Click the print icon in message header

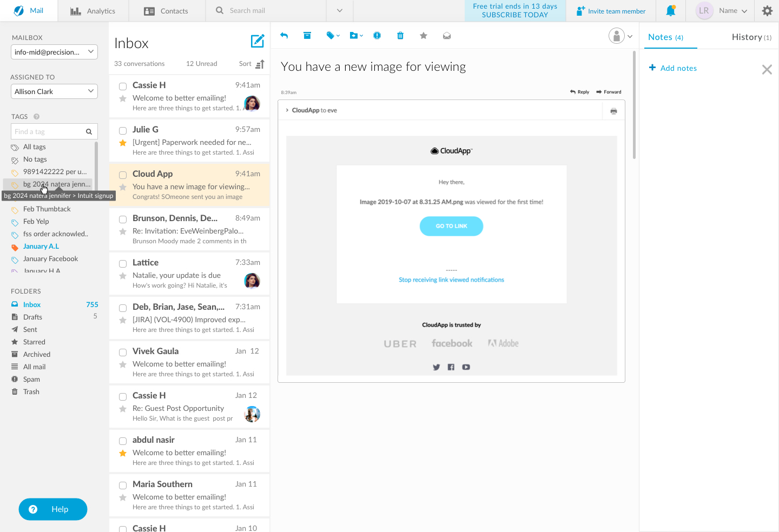[x=613, y=111]
